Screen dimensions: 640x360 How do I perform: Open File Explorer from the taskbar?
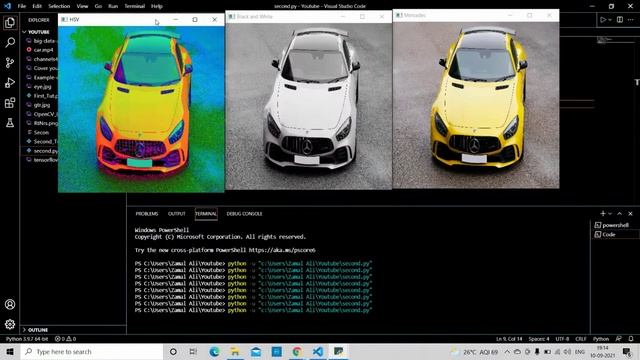(x=235, y=351)
